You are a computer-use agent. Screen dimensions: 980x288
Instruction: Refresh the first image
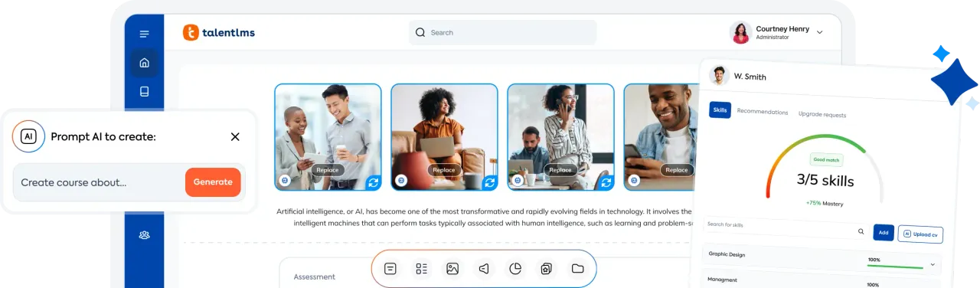click(x=373, y=182)
